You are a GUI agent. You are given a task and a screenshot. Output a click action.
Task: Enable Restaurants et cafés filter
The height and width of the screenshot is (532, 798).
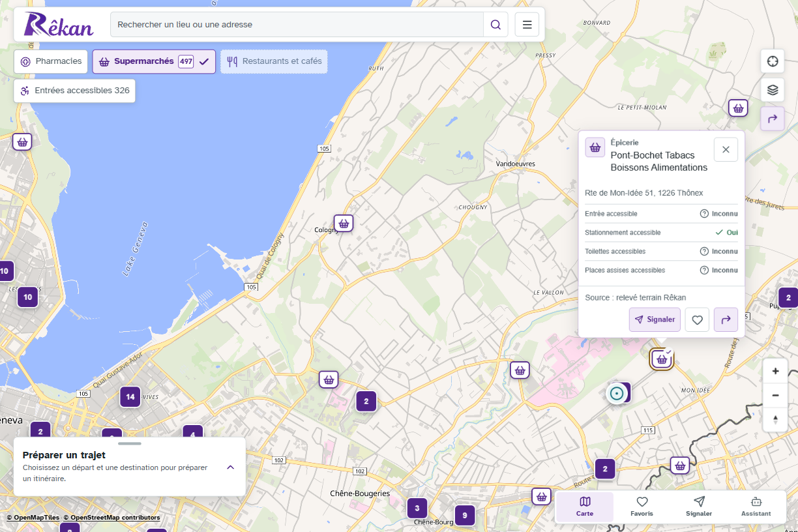click(274, 61)
